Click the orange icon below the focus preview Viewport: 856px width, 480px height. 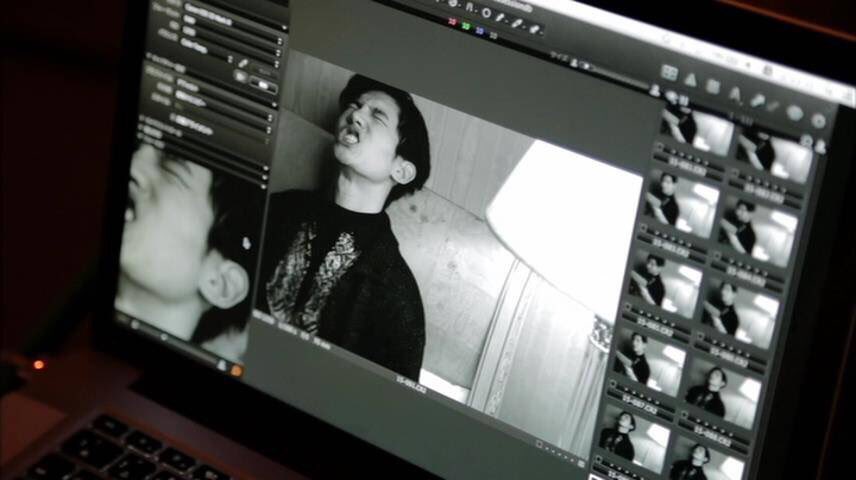click(236, 371)
